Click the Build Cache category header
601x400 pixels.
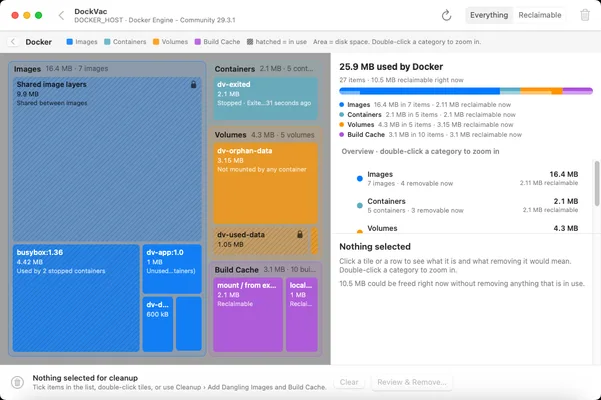coord(265,270)
